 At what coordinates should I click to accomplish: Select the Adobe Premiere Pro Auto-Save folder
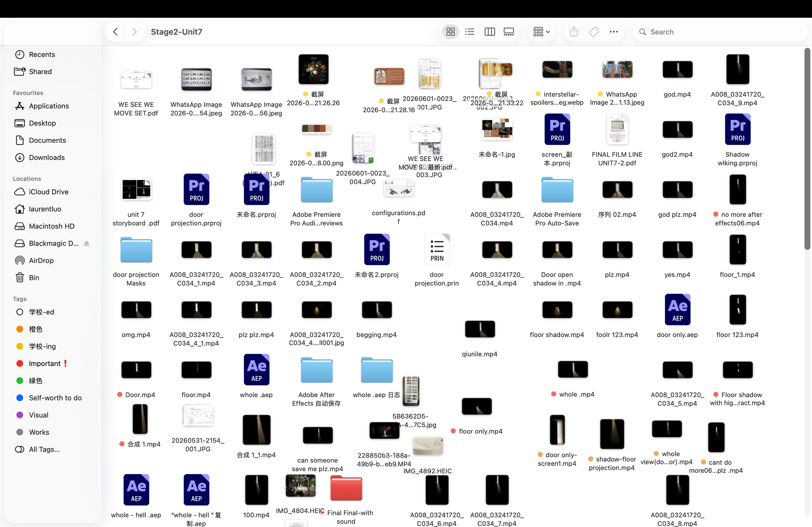(x=557, y=190)
